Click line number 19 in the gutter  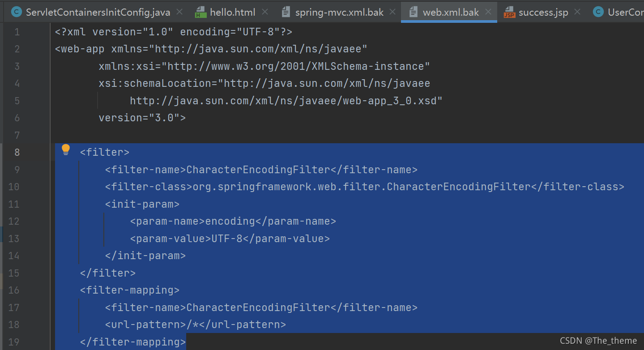(x=14, y=342)
